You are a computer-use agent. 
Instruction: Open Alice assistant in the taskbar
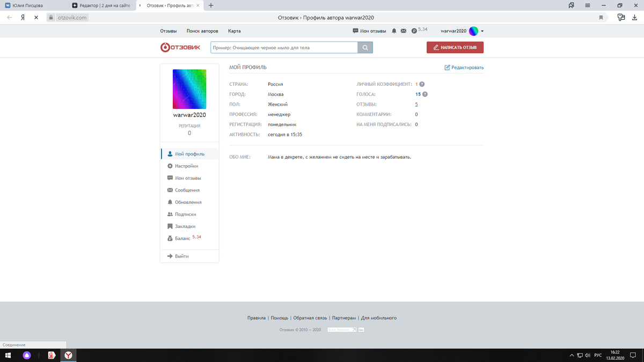click(27, 356)
